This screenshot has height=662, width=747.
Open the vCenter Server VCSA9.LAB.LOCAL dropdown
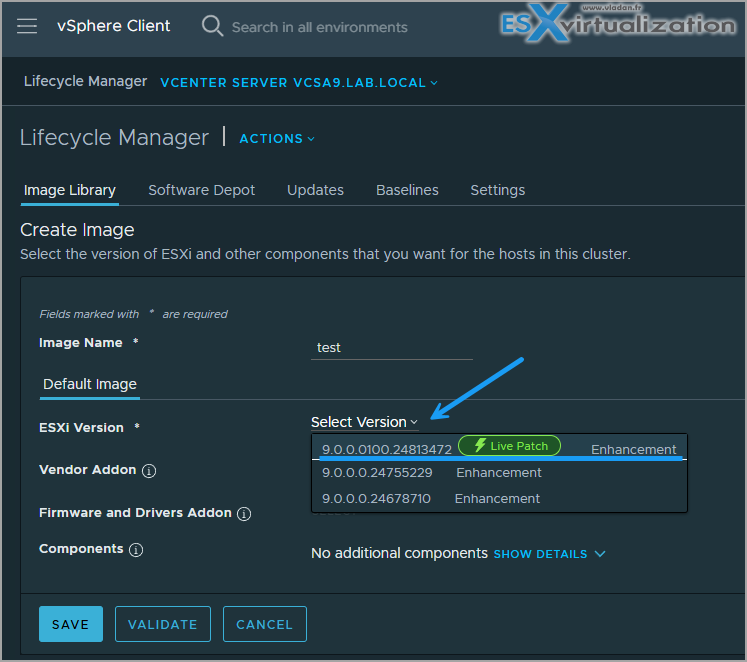coord(299,83)
